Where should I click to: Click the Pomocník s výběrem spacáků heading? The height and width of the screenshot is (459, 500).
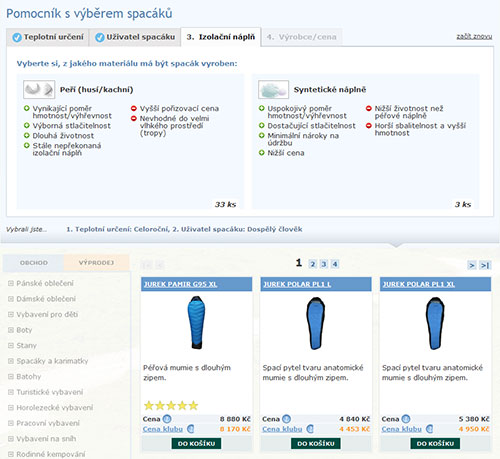[89, 14]
